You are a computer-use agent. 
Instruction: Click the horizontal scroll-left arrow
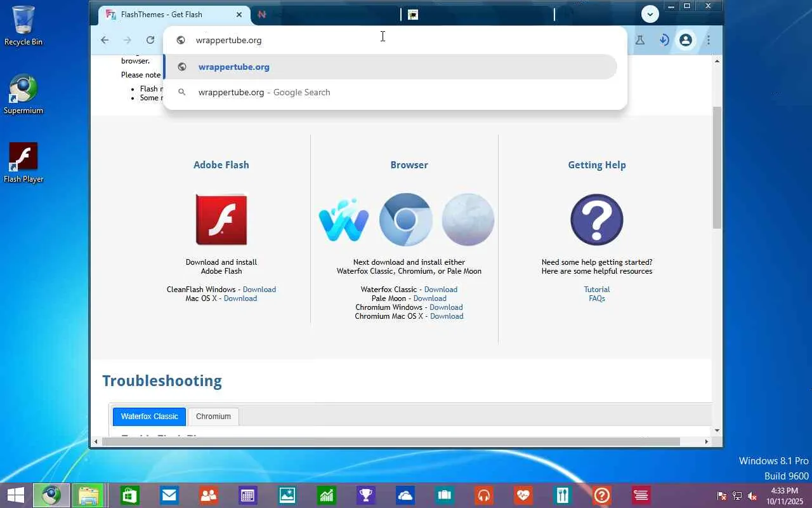(x=96, y=441)
